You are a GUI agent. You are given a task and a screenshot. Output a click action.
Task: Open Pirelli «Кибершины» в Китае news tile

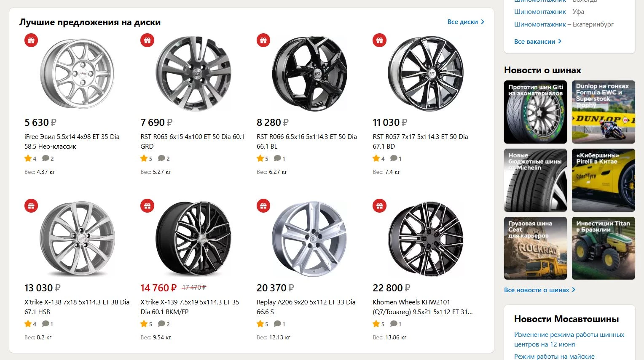point(603,180)
